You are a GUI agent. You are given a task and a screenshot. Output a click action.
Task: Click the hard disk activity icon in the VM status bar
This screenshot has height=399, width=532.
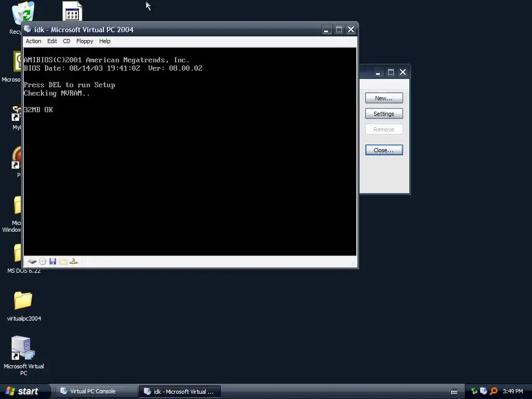[32, 262]
